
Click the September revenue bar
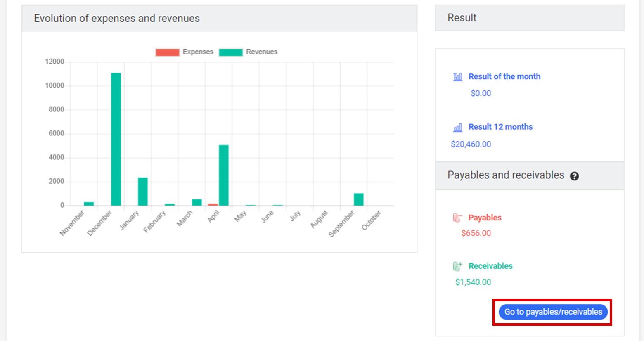point(359,199)
